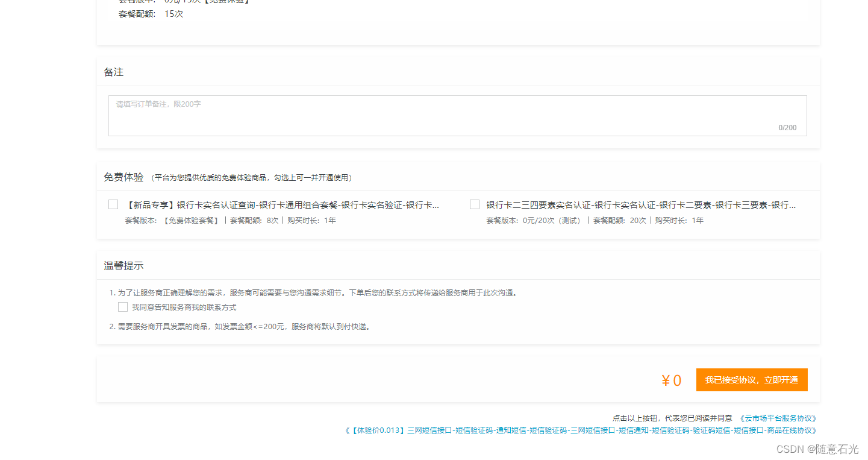Click 点击以上按钮，代表您已阅读并同意 text
This screenshot has height=460, width=868.
tap(672, 418)
